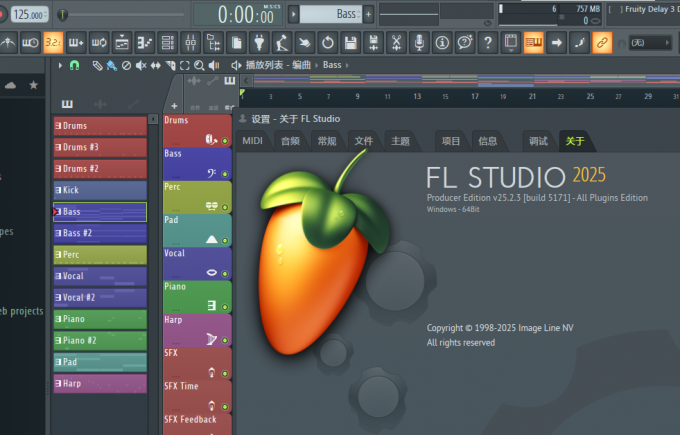
Task: Add new pattern with plus button
Action: pyautogui.click(x=369, y=14)
